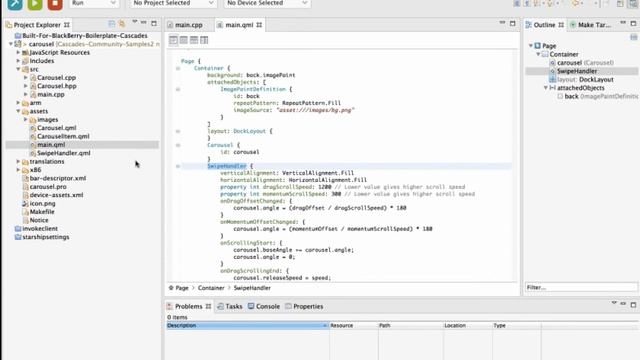The image size is (640, 360).
Task: Toggle Link with Editor in Project Explorer
Action: (x=122, y=24)
